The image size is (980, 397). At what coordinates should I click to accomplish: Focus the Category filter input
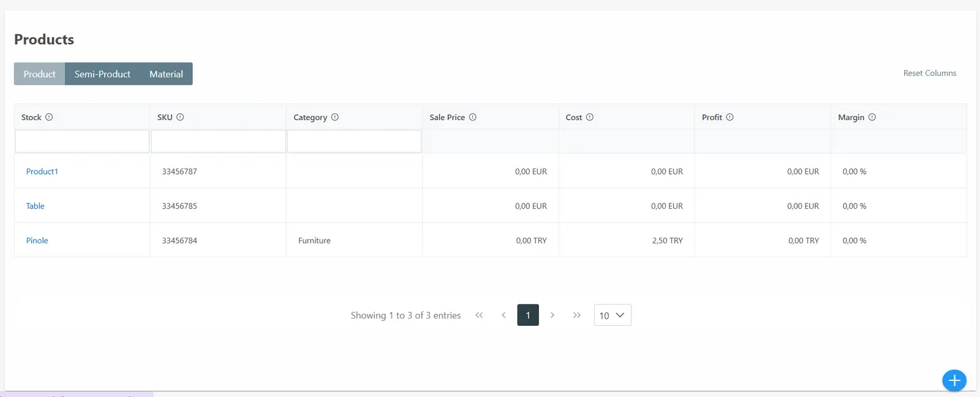tap(354, 141)
